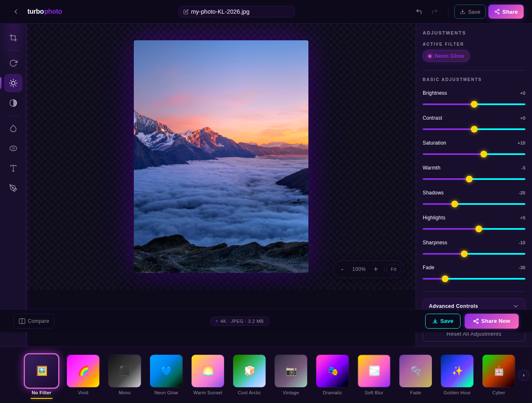This screenshot has height=403, width=532.
Task: Deselect the No Filter option
Action: tap(42, 371)
